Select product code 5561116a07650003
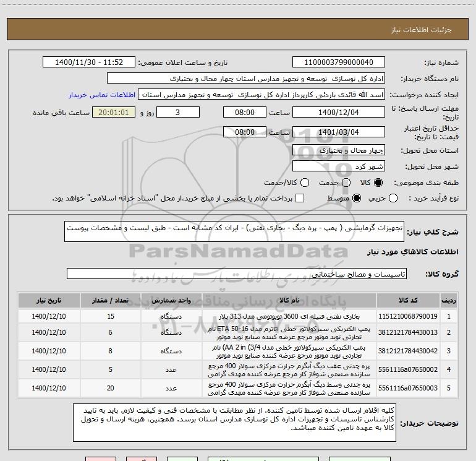The width and height of the screenshot is (476, 461). (x=408, y=388)
